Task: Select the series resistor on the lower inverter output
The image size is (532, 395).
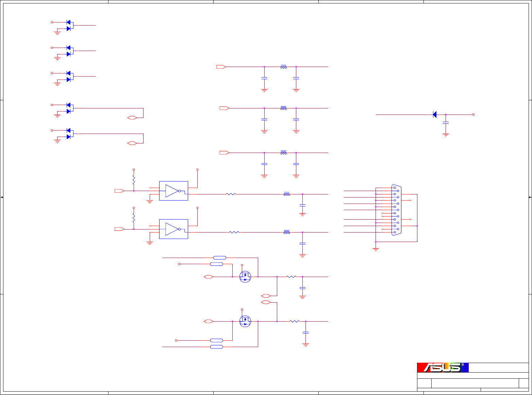Action: click(234, 232)
